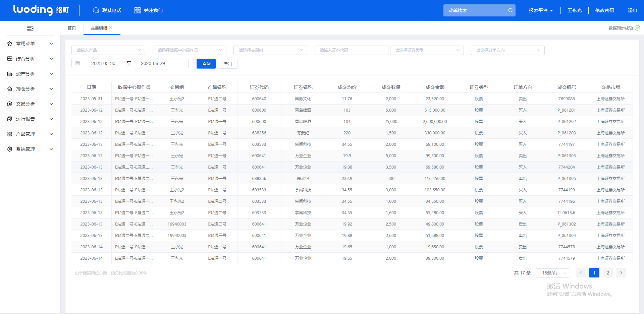This screenshot has height=314, width=644.
Task: Click the contact phone headset icon
Action: tap(96, 10)
